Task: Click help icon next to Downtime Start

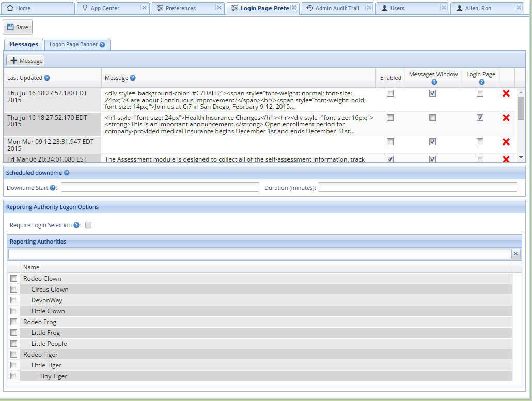Action: coord(53,188)
